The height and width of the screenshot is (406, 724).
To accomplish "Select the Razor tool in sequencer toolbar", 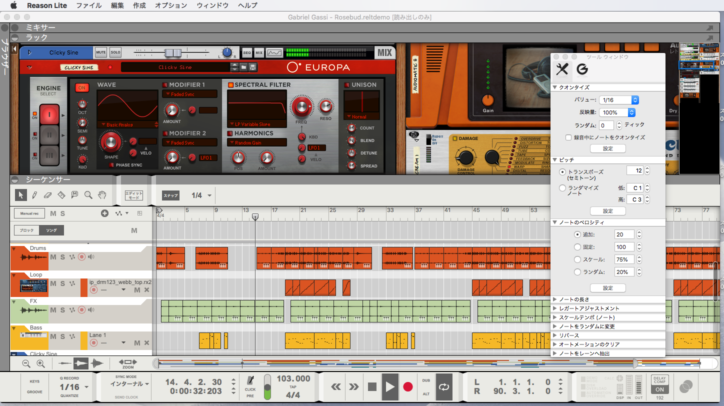I will pyautogui.click(x=61, y=195).
